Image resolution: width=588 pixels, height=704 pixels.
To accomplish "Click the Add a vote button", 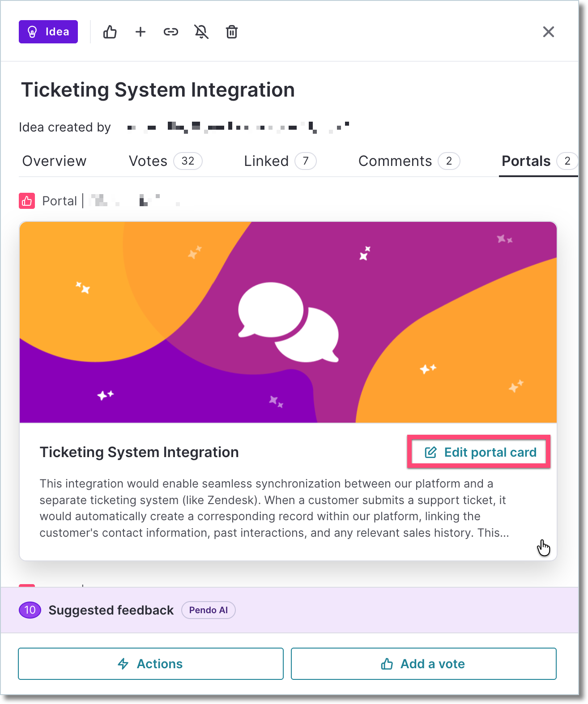I will pos(424,664).
